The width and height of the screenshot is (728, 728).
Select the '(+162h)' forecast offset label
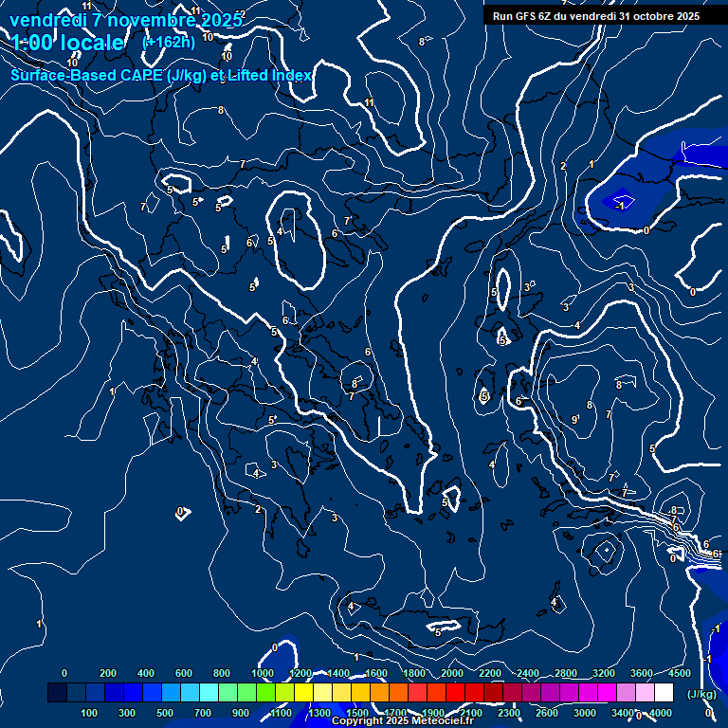(168, 43)
